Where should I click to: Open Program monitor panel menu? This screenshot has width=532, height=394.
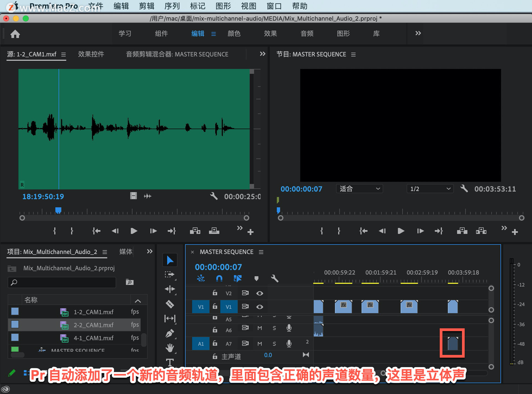(x=353, y=54)
